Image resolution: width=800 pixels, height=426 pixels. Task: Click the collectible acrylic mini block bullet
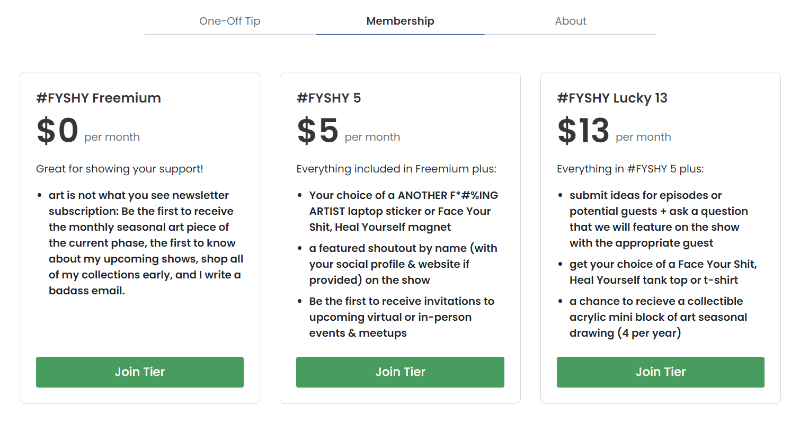pyautogui.click(x=658, y=317)
